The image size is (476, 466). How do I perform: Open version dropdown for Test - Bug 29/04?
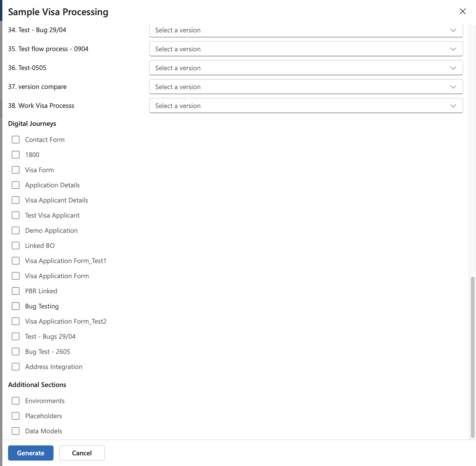click(x=306, y=30)
